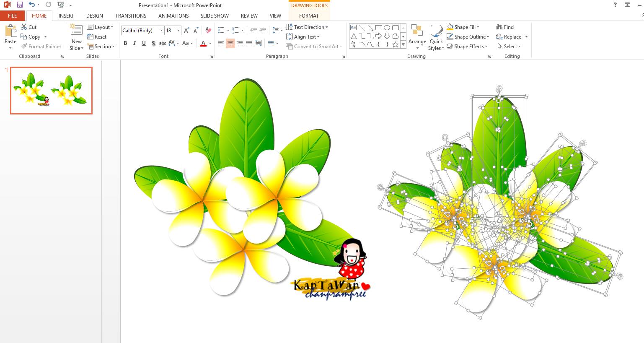Open the Align Text menu
The height and width of the screenshot is (343, 644).
point(303,37)
